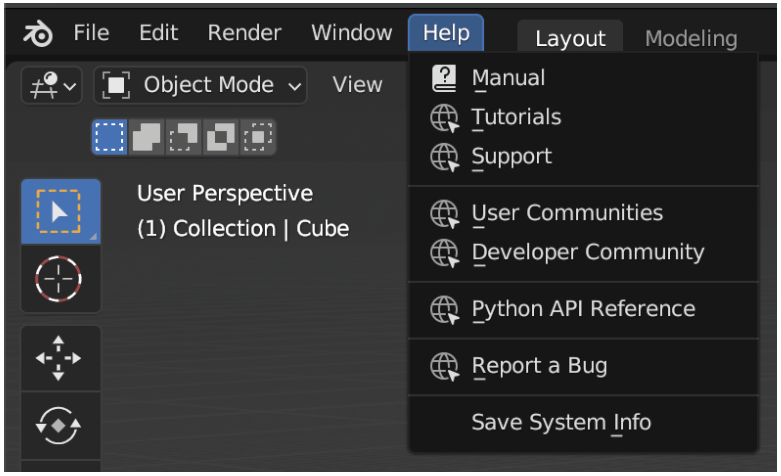This screenshot has width=781, height=476.
Task: Activate the Rotate tool
Action: point(61,426)
